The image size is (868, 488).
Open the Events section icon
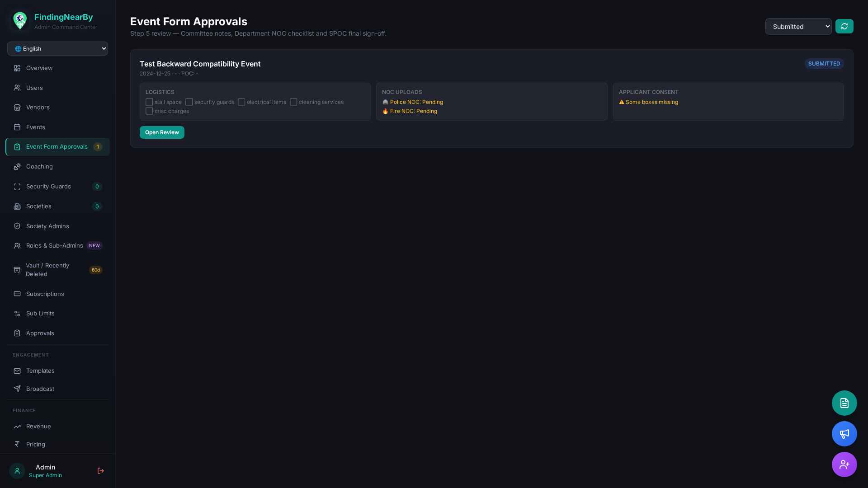pyautogui.click(x=17, y=127)
